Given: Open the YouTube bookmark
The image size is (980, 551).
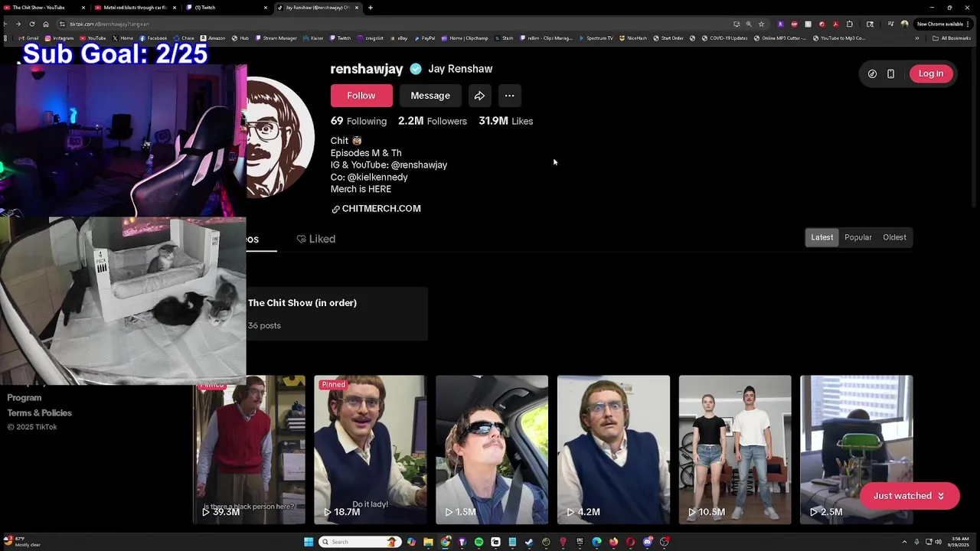Looking at the screenshot, I should click(93, 37).
